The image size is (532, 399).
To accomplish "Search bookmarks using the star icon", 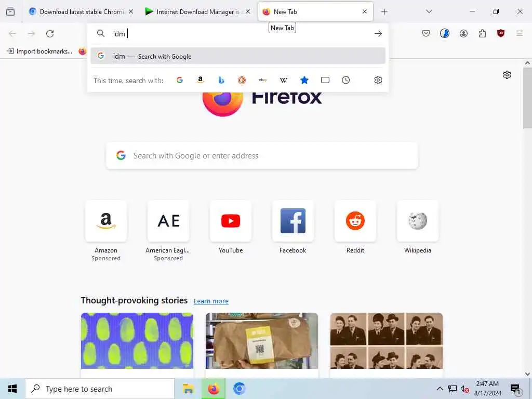I will [x=304, y=80].
